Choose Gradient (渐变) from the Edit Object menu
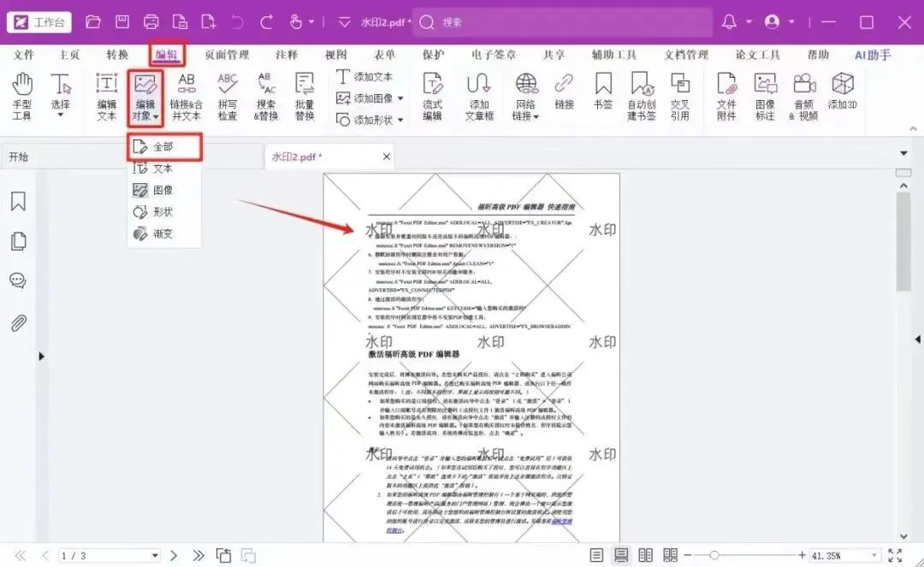 (x=165, y=233)
